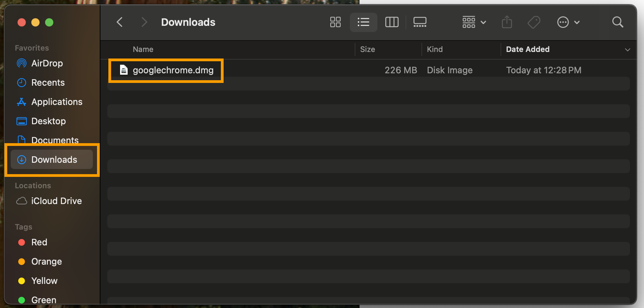Click the googlechrome.dmg file icon

point(124,70)
